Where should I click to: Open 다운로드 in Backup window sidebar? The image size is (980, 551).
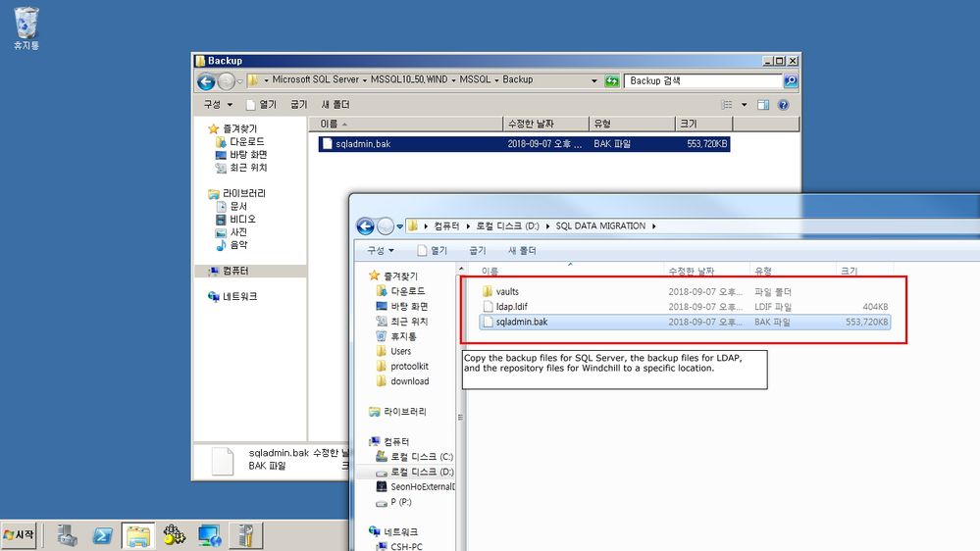(240, 142)
